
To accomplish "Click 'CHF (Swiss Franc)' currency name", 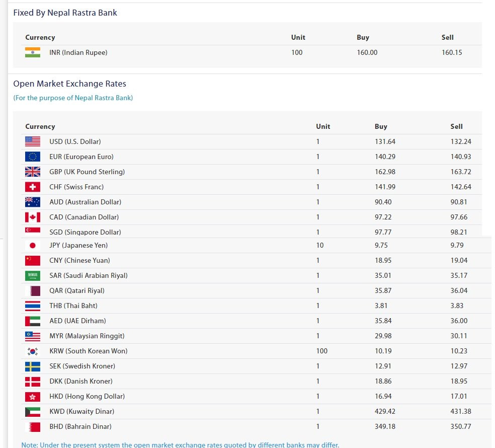I will point(76,187).
